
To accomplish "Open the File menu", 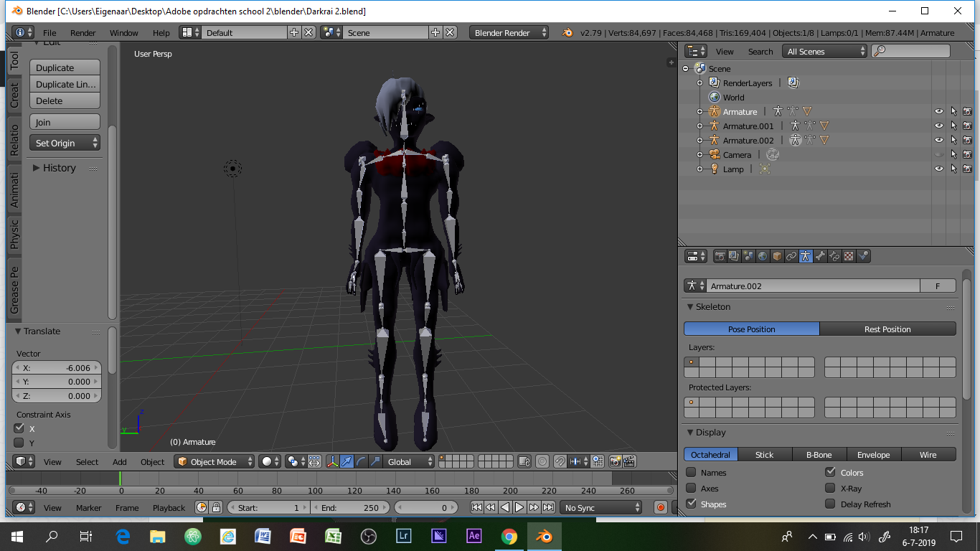I will [x=50, y=32].
